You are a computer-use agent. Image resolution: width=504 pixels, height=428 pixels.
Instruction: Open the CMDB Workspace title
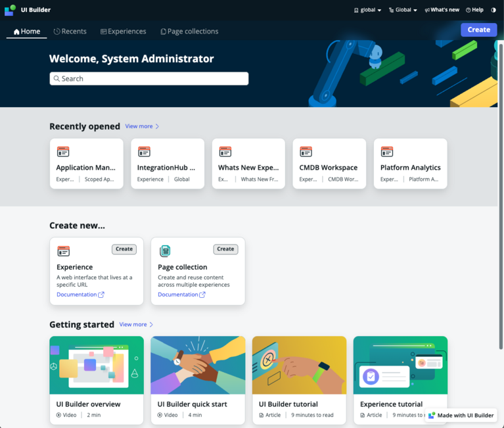(328, 168)
